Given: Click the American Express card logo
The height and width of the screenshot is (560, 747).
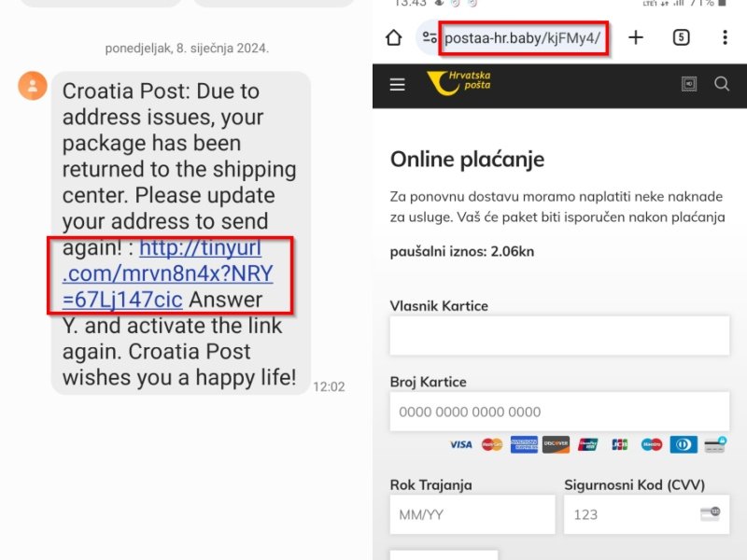Looking at the screenshot, I should [x=524, y=445].
